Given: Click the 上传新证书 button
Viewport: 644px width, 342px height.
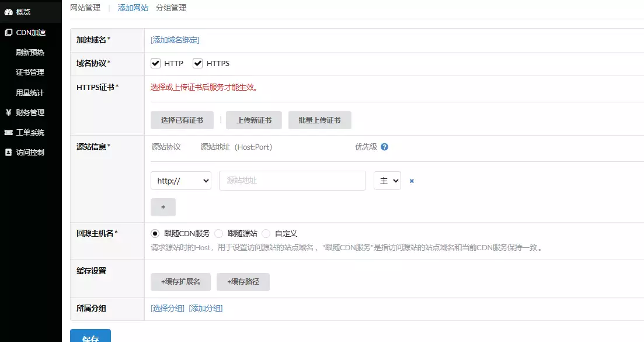Looking at the screenshot, I should [x=253, y=120].
